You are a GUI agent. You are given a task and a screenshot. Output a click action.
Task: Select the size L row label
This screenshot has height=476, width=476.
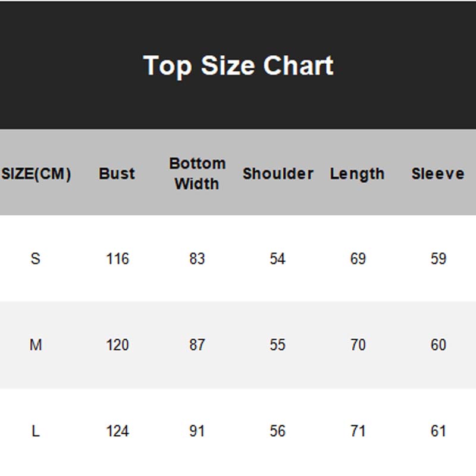[x=36, y=431]
